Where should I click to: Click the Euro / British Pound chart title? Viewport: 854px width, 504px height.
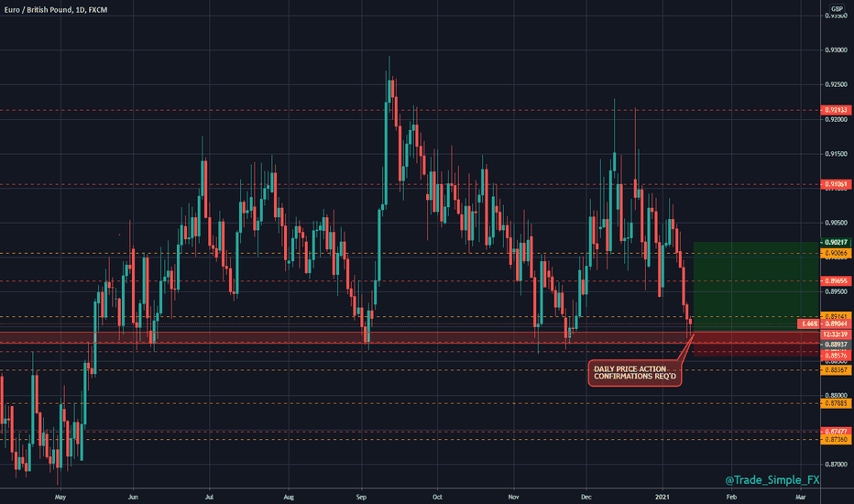coord(55,10)
